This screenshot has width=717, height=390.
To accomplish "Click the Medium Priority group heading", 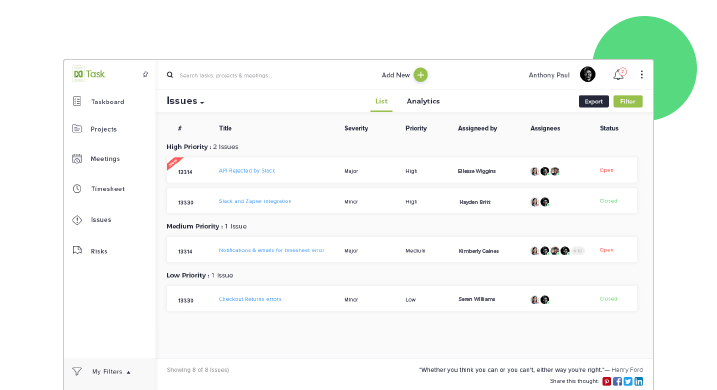I will pos(206,226).
